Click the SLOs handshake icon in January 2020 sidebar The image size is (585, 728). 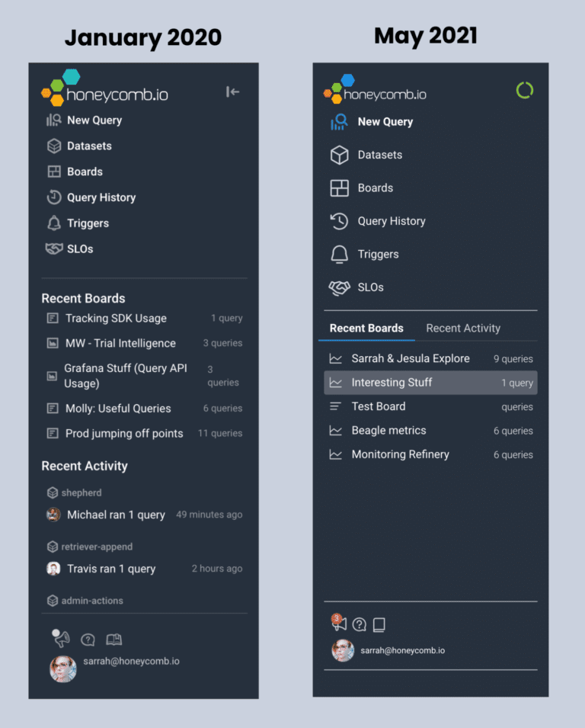coord(54,249)
